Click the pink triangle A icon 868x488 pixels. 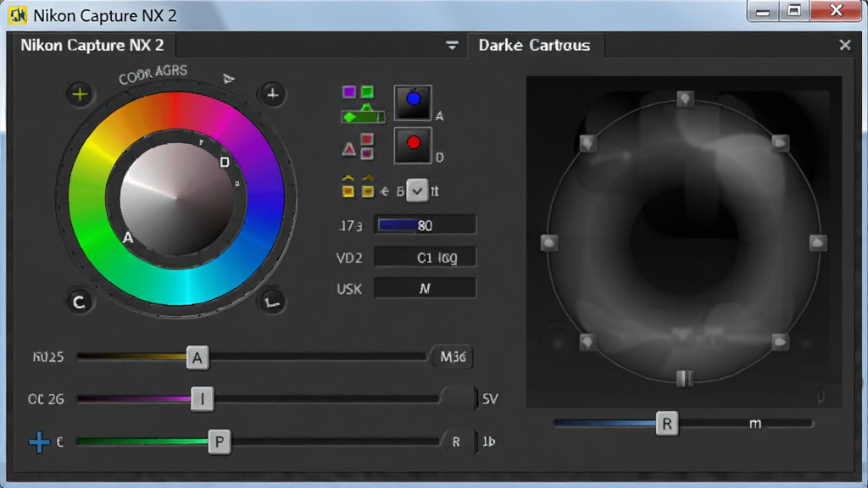pos(348,148)
